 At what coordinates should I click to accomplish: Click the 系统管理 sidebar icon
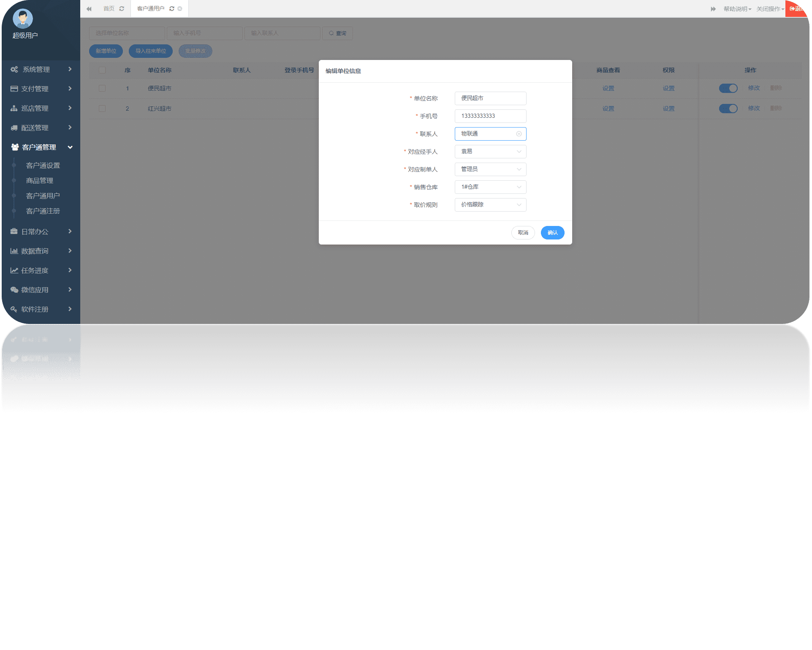tap(14, 69)
